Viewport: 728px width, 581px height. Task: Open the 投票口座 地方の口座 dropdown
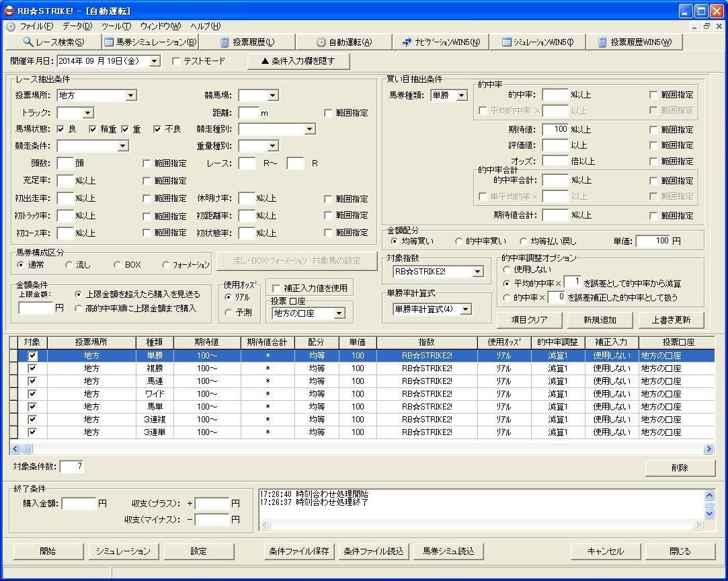[x=339, y=313]
